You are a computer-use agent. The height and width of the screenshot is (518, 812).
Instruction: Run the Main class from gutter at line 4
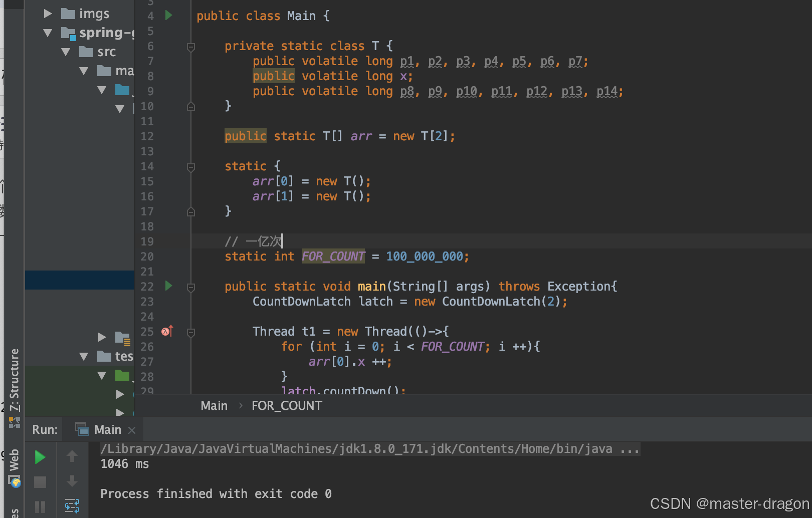click(x=169, y=16)
